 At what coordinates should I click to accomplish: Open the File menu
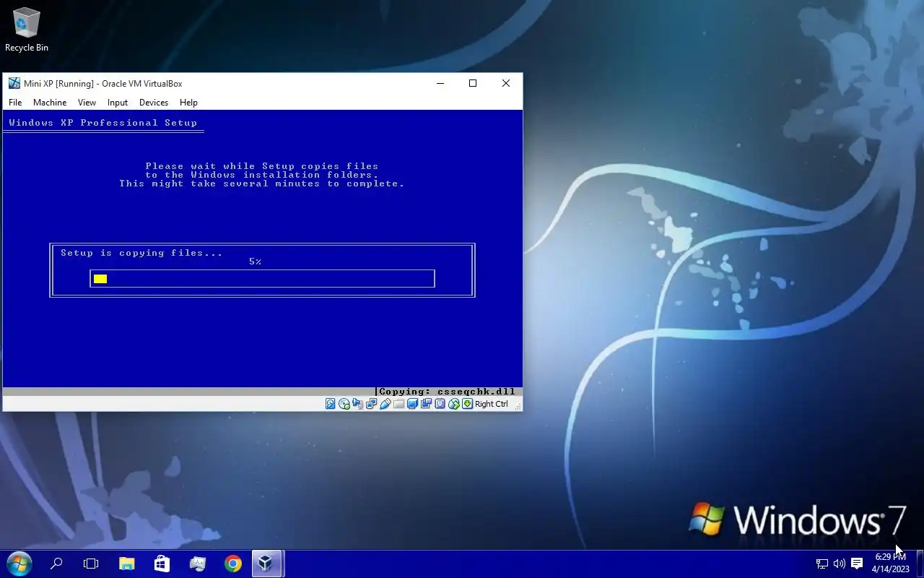(15, 103)
